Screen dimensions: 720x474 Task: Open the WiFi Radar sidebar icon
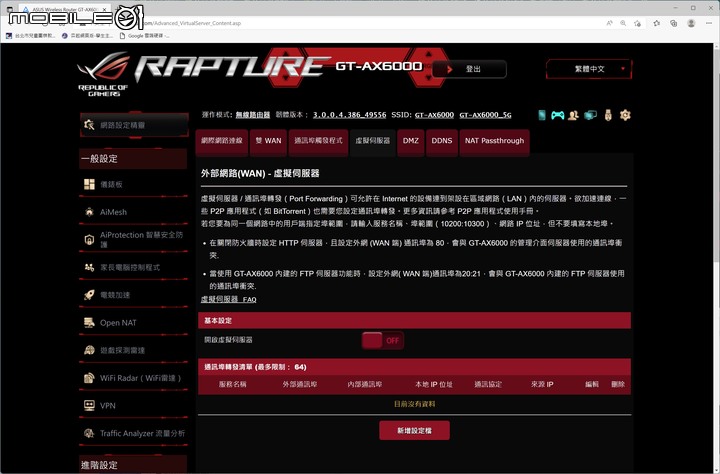(x=89, y=378)
